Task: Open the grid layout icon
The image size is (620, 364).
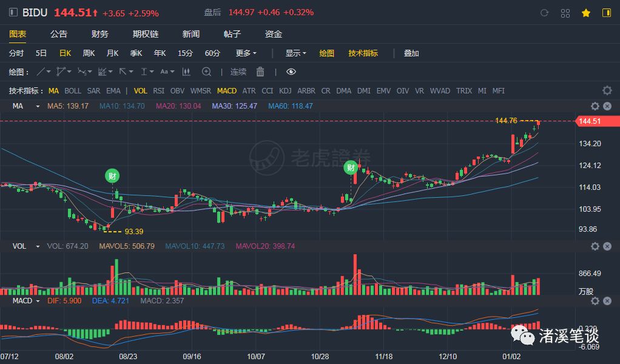Action: point(565,13)
